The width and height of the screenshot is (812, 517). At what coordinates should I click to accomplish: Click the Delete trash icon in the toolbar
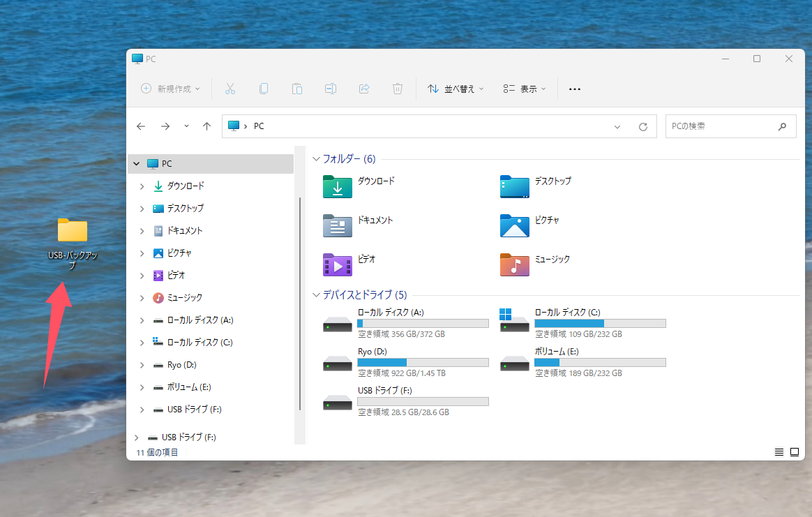point(397,89)
